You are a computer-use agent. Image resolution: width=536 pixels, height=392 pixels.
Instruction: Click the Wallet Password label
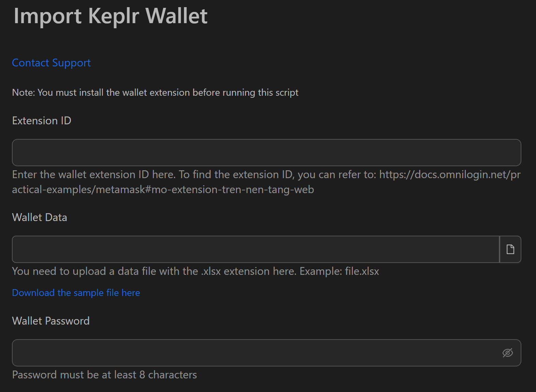pyautogui.click(x=51, y=321)
